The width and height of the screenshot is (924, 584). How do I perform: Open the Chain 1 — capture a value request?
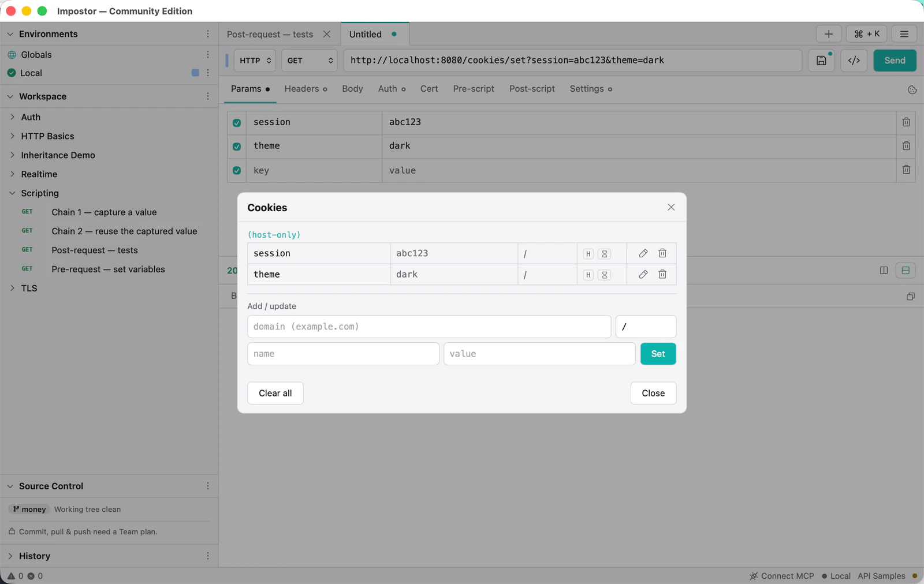pyautogui.click(x=104, y=212)
